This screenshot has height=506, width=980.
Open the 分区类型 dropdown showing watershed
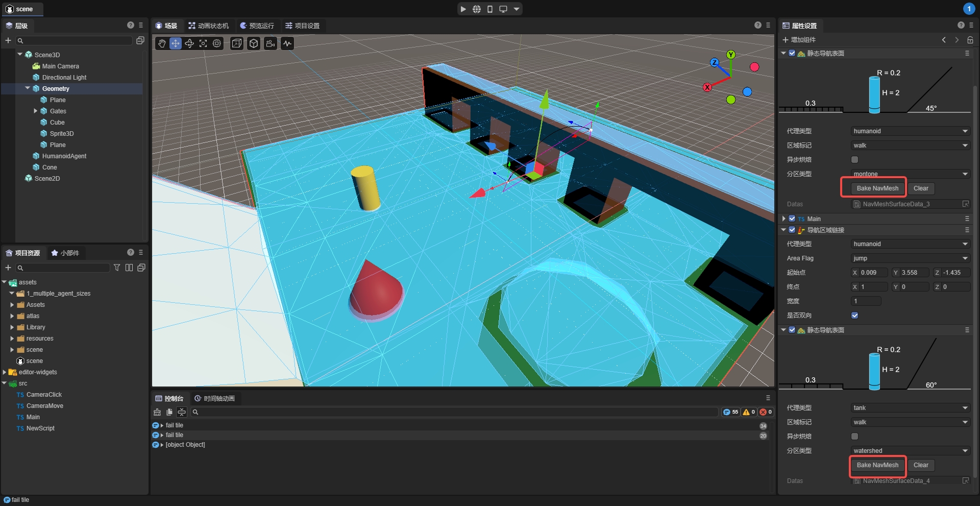pos(910,451)
